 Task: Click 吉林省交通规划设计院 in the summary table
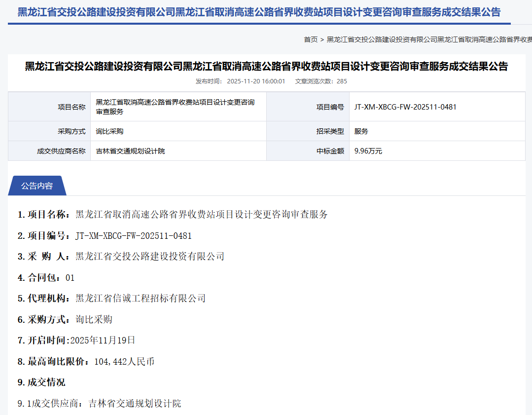[130, 151]
